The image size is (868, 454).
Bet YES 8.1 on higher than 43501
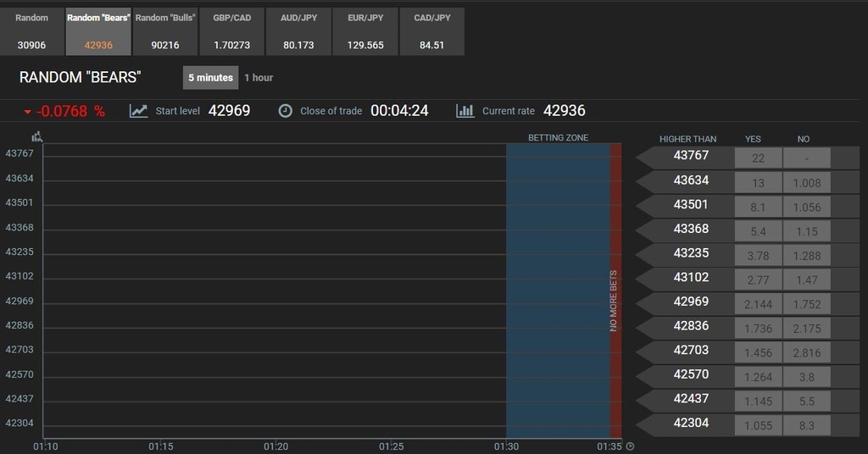coord(758,207)
